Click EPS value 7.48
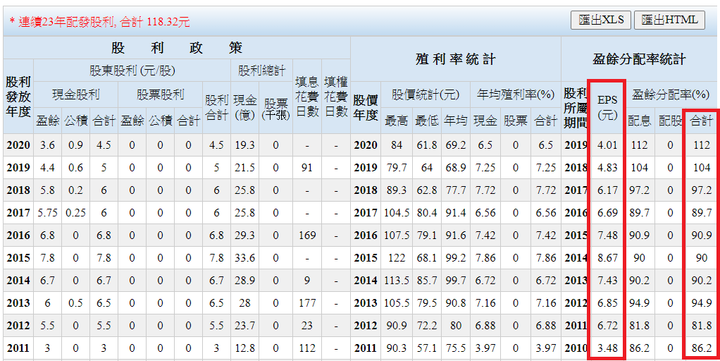This screenshot has height=361, width=720. 607,236
